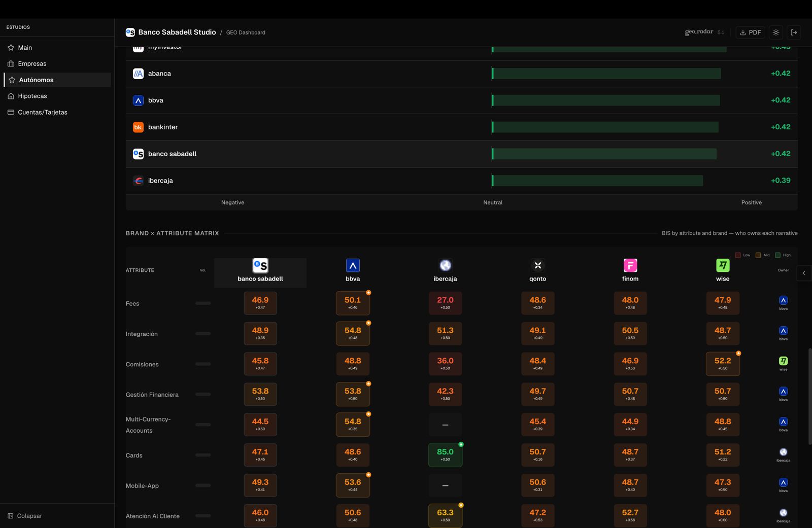Toggle the light/dark theme sun icon
The height and width of the screenshot is (528, 812).
click(x=776, y=32)
